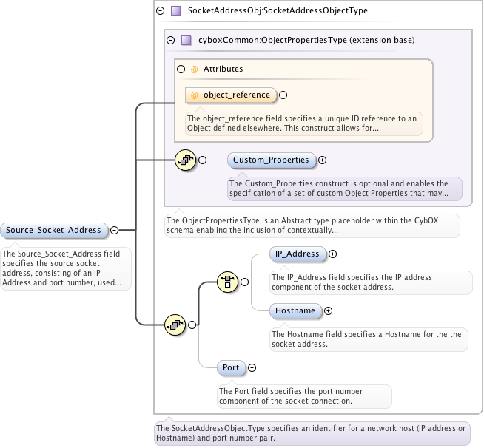The height and width of the screenshot is (448, 484).
Task: Select the sequence compositor icon beside Custom_Properties
Action: coord(184,160)
